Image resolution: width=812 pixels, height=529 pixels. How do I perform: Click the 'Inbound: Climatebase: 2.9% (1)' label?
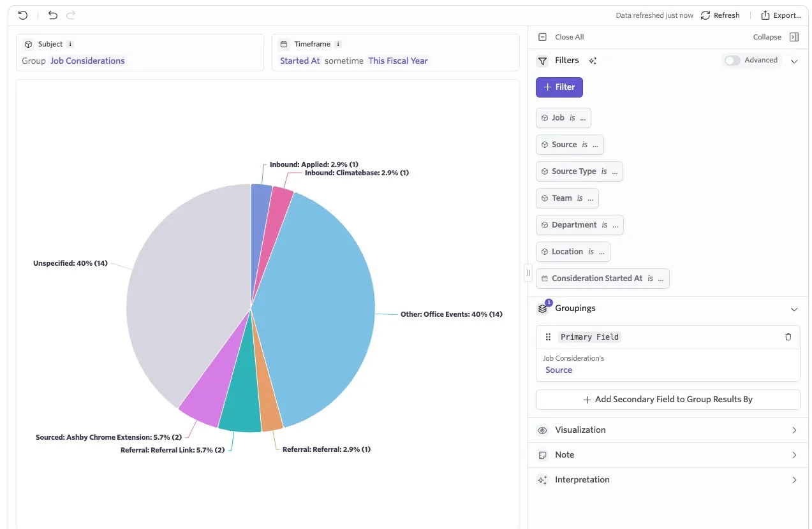357,173
